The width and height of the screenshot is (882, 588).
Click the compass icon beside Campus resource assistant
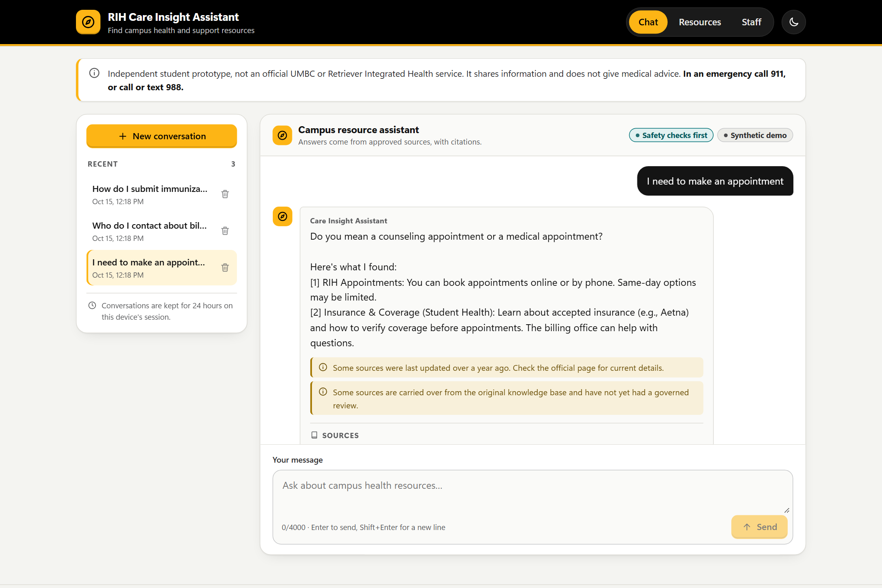coord(282,136)
